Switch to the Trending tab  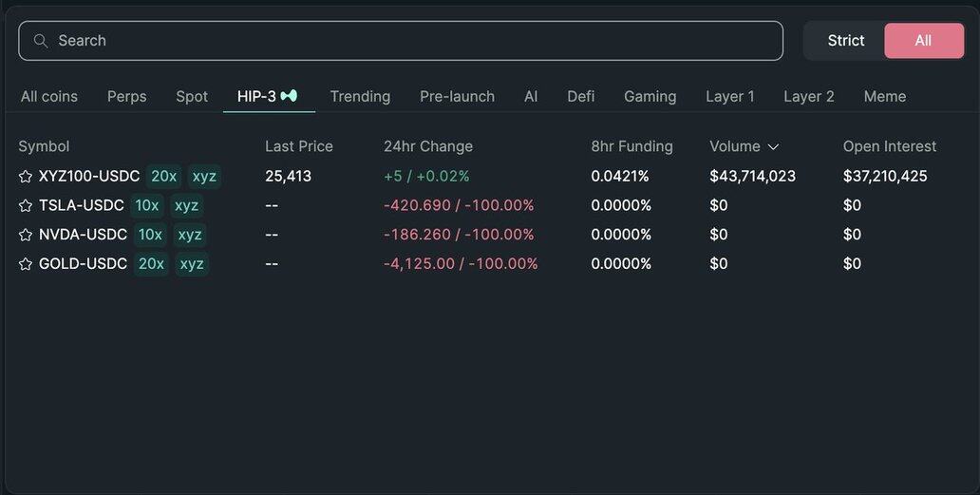(360, 96)
